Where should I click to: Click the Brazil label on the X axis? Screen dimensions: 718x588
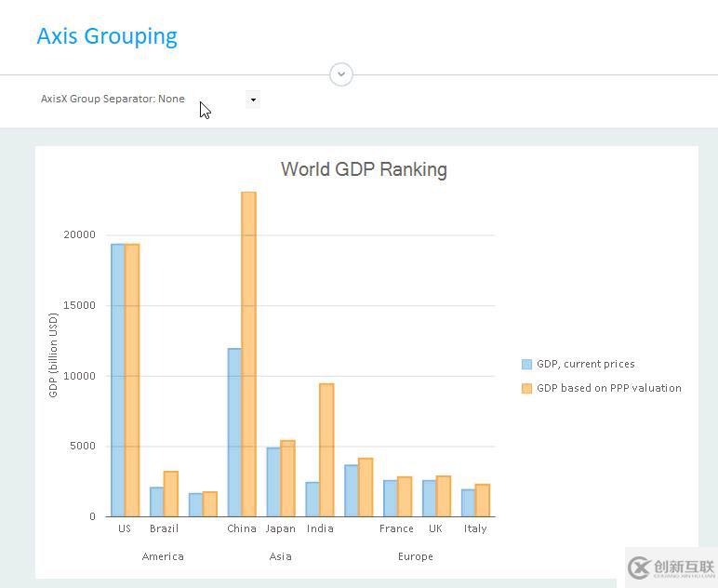164,528
